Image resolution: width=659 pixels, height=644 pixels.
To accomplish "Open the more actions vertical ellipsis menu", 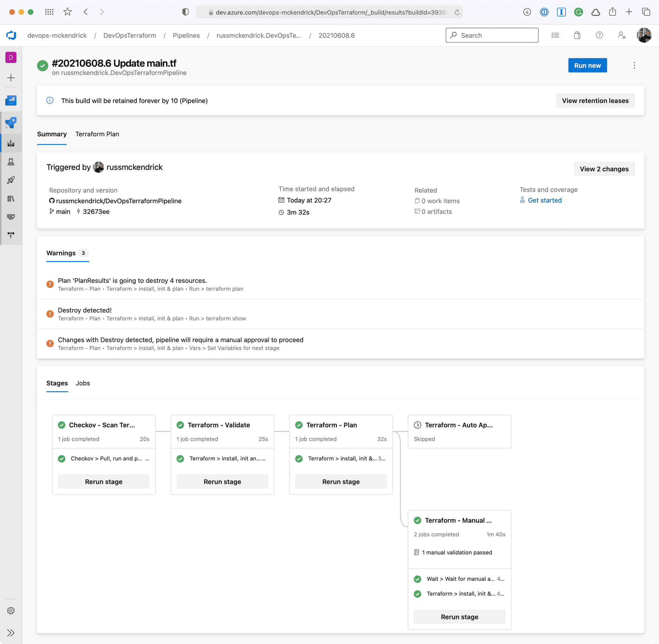I will pos(634,65).
